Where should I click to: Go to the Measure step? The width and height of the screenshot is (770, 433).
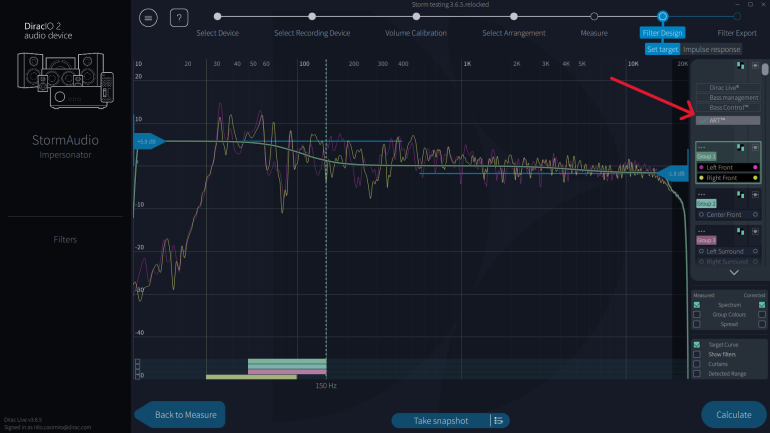594,17
